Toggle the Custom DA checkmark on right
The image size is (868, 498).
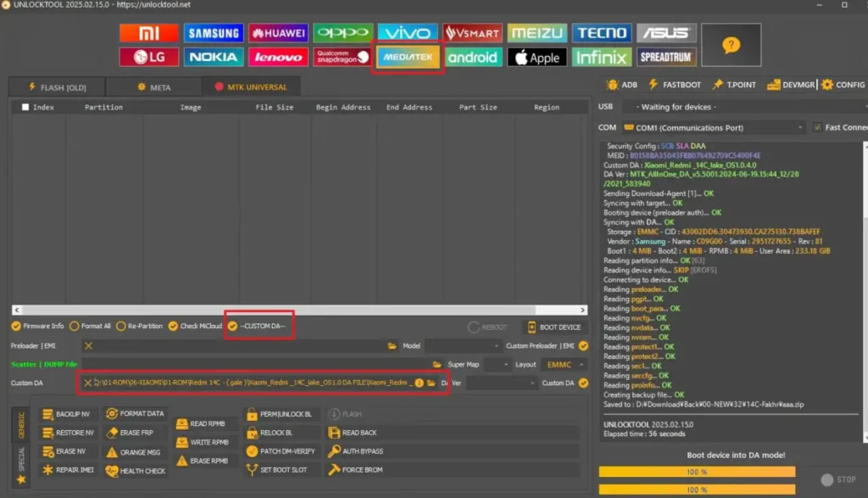[x=583, y=383]
